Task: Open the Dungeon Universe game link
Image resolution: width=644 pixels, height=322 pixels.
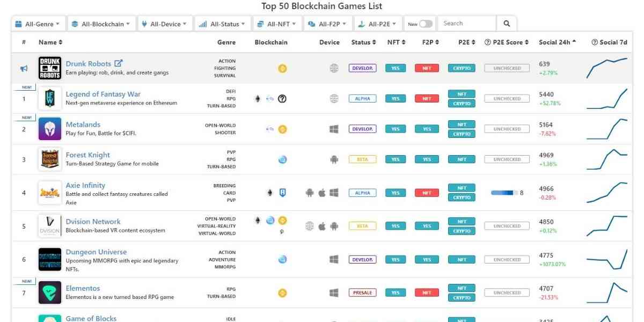Action: tap(97, 252)
